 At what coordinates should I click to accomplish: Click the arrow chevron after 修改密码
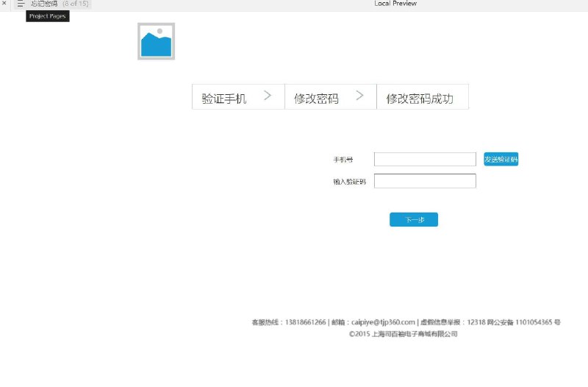point(359,96)
